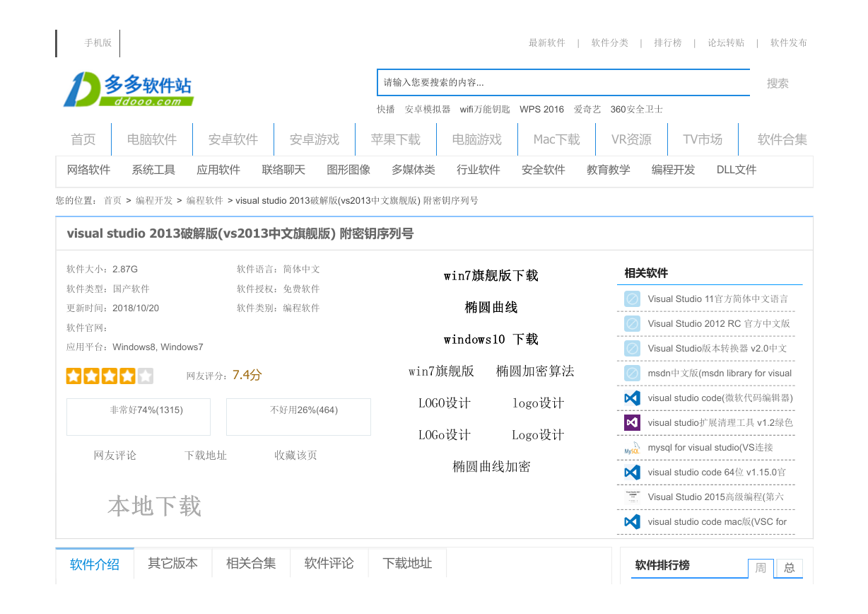Open 电脑软件 in main navigation
Screen dimensions: 868x614
152,139
